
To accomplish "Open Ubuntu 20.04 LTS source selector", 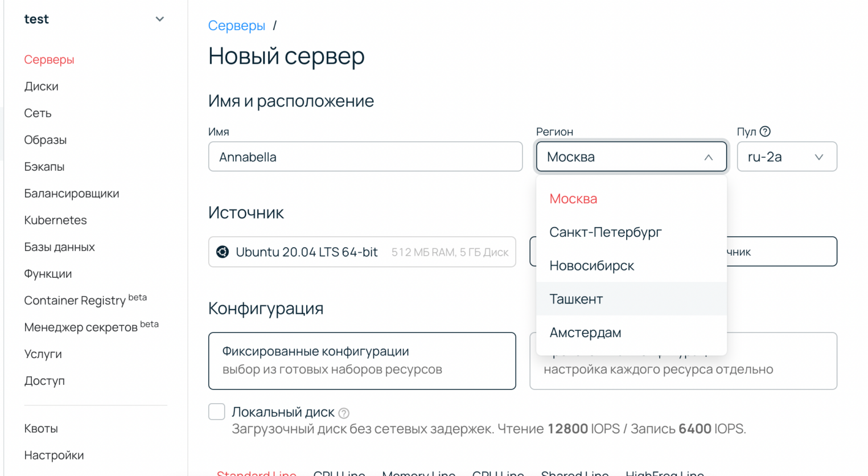I will click(362, 252).
